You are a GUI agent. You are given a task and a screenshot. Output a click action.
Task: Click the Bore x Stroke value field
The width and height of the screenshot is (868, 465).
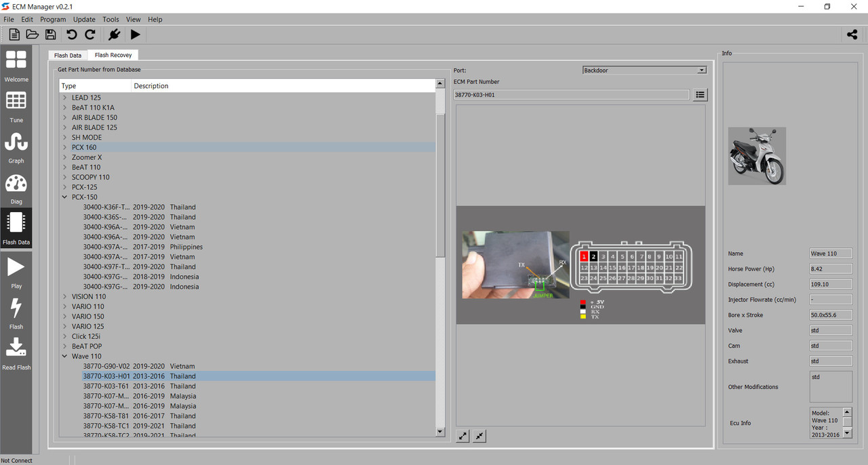pyautogui.click(x=831, y=315)
